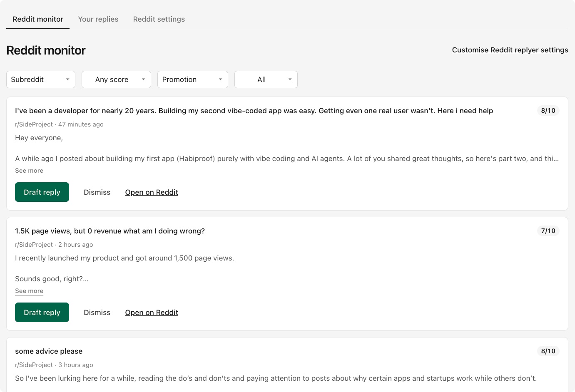Open the Promotion filter dropdown
575x392 pixels.
193,79
